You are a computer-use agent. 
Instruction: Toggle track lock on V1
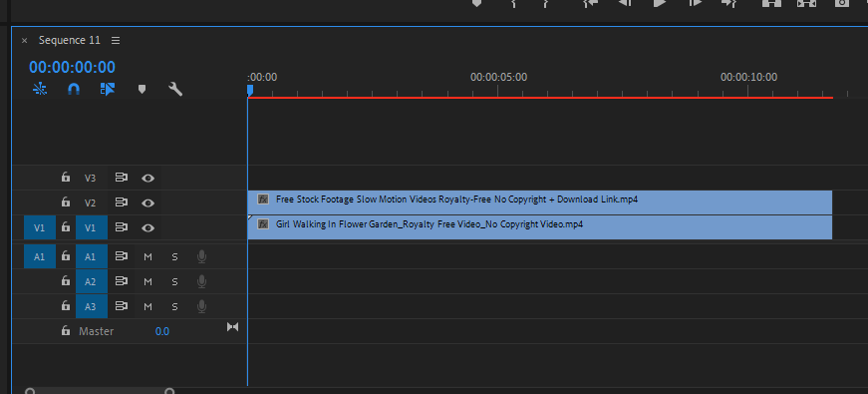click(66, 227)
